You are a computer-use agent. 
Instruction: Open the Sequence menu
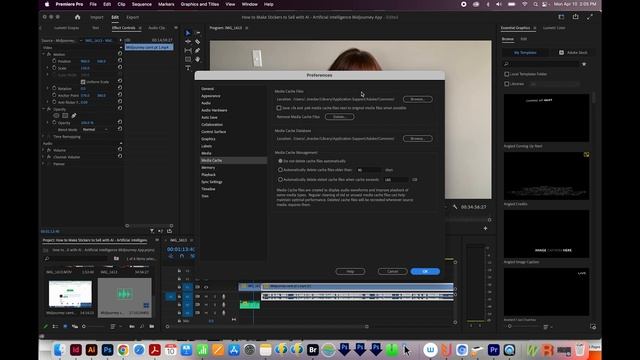click(142, 4)
